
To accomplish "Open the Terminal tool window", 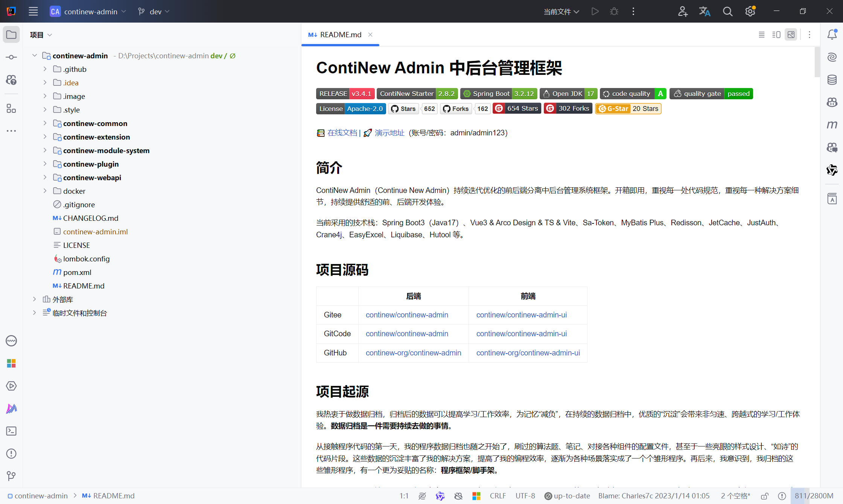I will coord(11,431).
